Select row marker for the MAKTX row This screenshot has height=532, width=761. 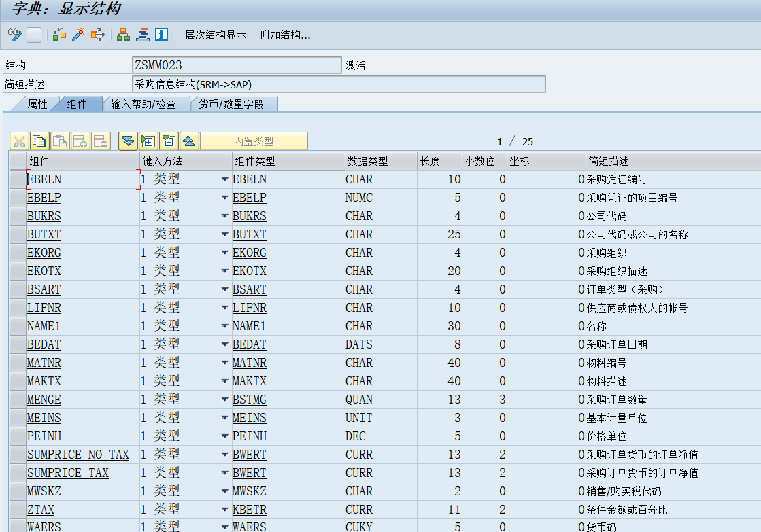(x=18, y=381)
